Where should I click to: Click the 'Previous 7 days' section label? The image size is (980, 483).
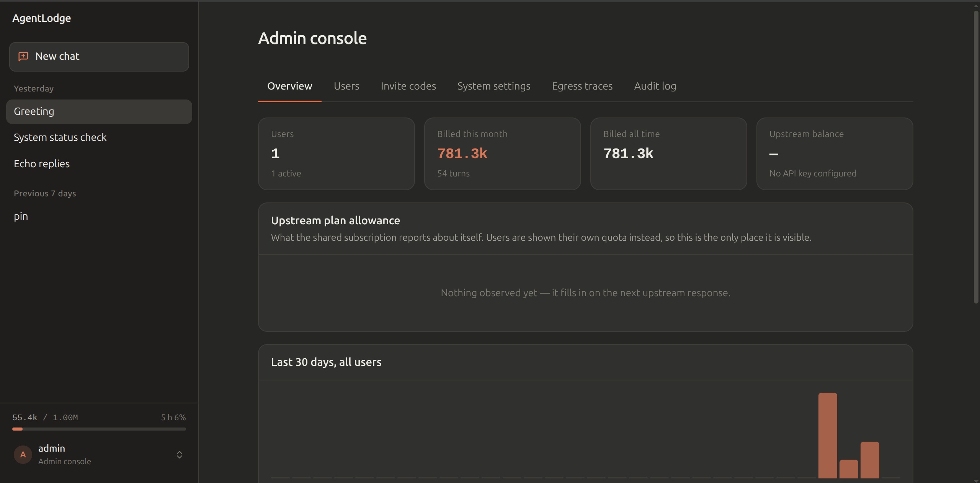[x=45, y=194]
